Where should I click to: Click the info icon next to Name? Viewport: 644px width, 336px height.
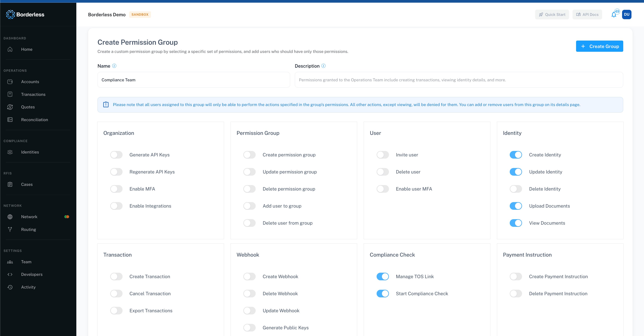114,66
